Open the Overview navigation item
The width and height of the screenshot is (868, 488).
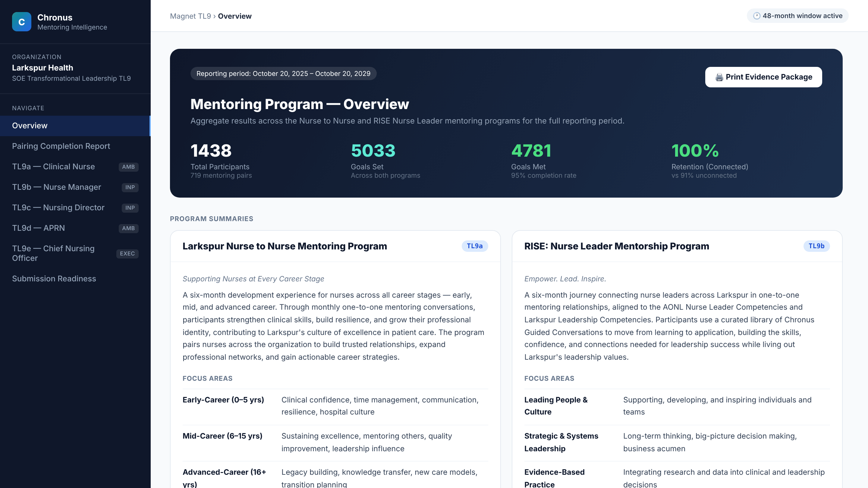[75, 126]
